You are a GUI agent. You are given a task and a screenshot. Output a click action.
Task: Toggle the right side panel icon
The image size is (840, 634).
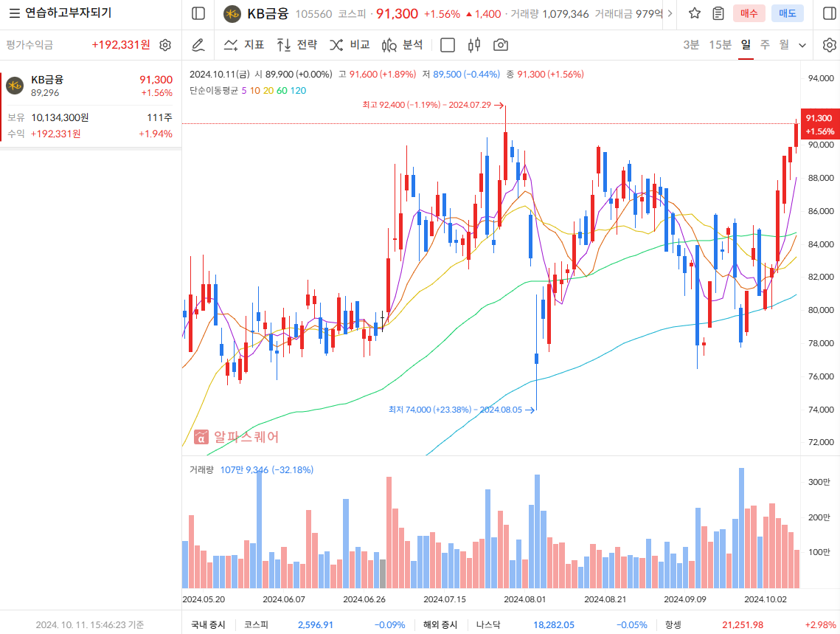click(x=829, y=13)
